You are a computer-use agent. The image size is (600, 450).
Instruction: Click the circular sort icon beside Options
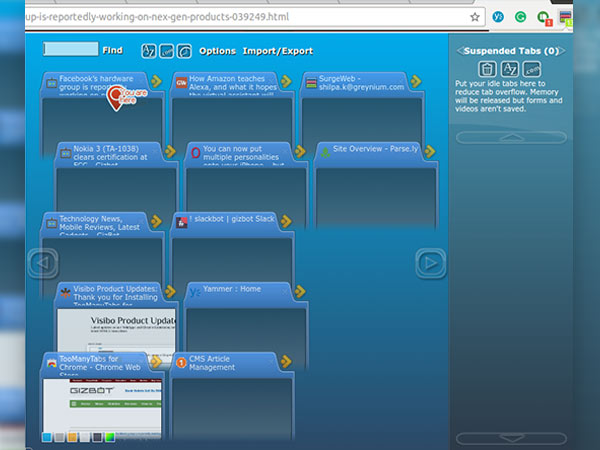(184, 51)
